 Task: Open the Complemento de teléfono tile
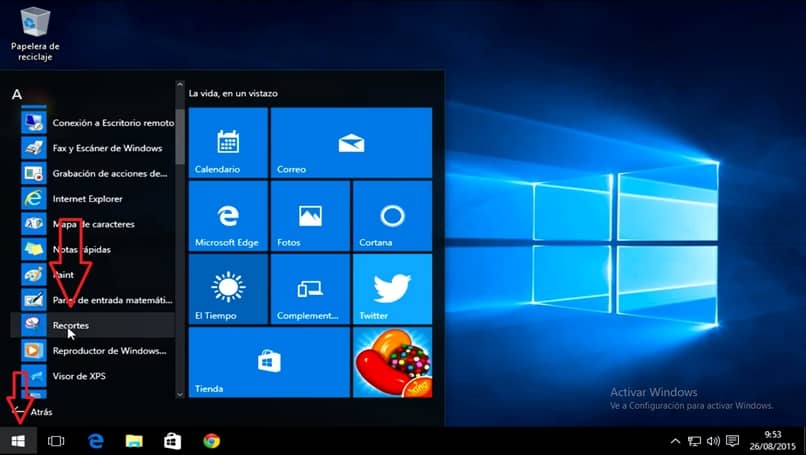[310, 289]
